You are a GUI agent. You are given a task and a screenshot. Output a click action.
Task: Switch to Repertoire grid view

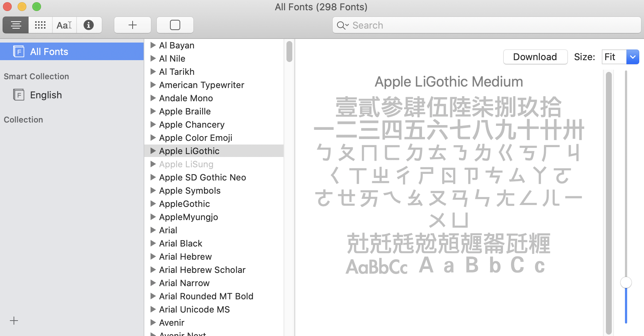coord(40,25)
